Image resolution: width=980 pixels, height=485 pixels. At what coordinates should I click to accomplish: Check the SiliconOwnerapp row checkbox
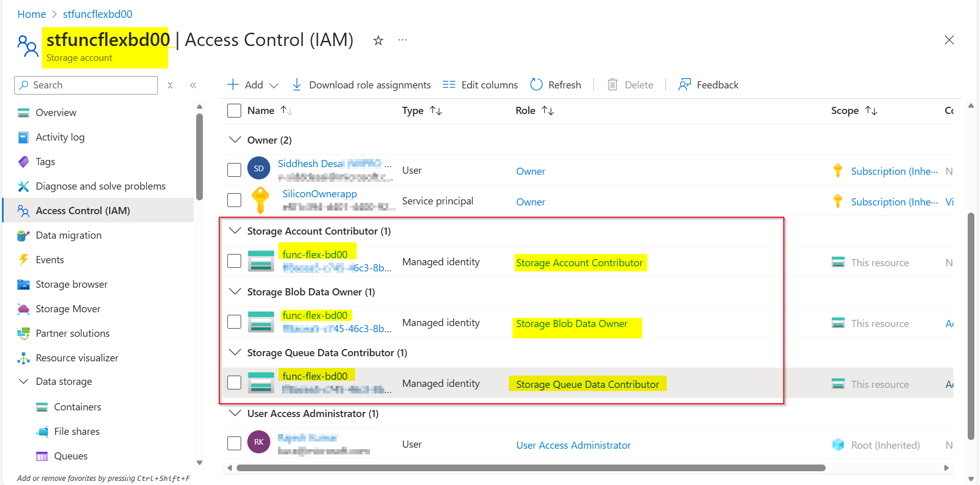pos(234,200)
